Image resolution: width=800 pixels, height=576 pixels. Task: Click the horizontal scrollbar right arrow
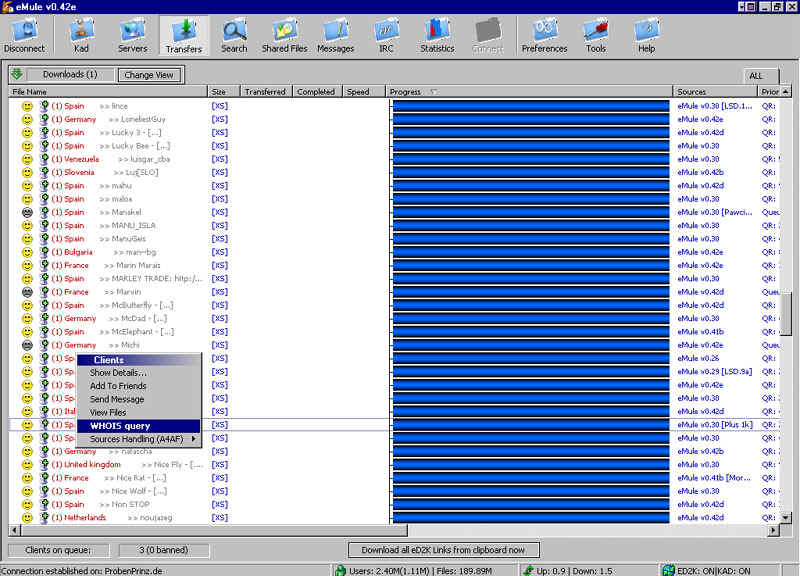(x=774, y=531)
